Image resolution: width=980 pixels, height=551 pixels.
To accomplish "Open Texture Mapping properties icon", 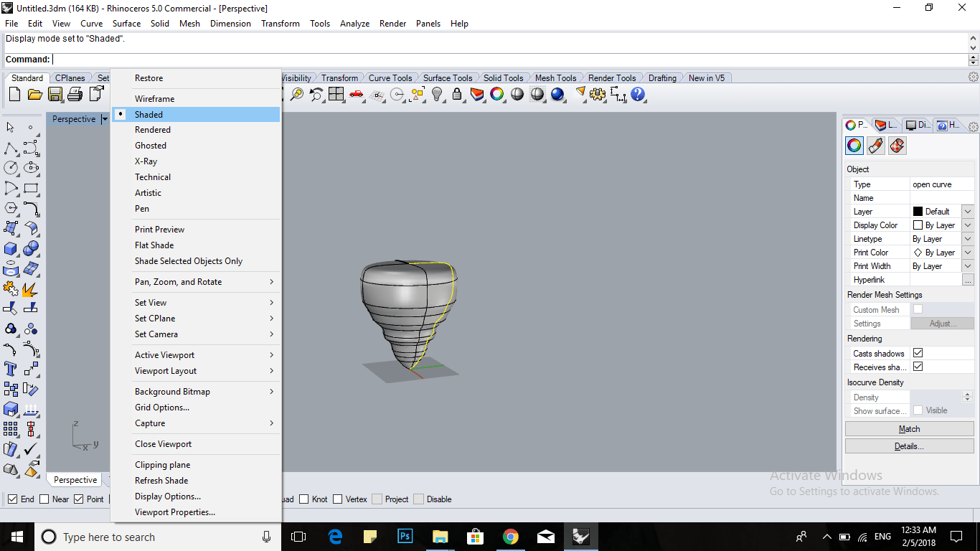I will (x=897, y=146).
